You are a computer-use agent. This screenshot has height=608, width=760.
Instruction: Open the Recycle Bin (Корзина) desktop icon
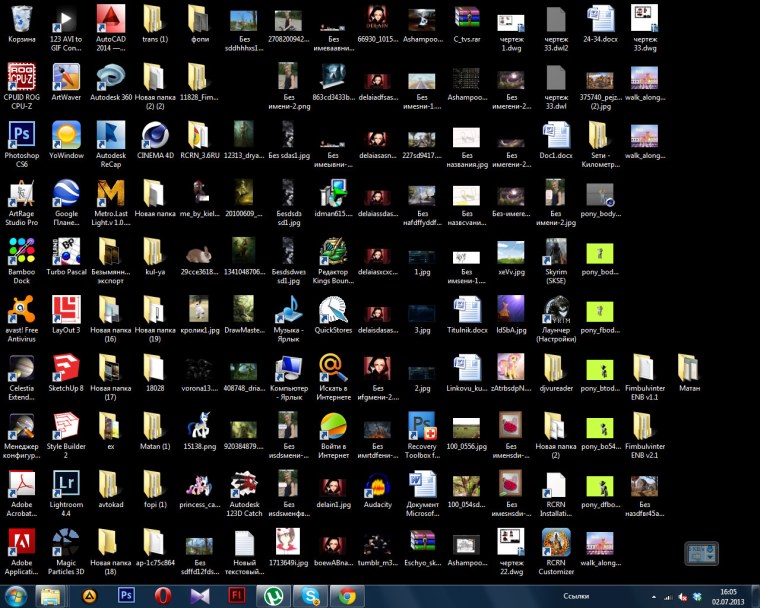21,20
